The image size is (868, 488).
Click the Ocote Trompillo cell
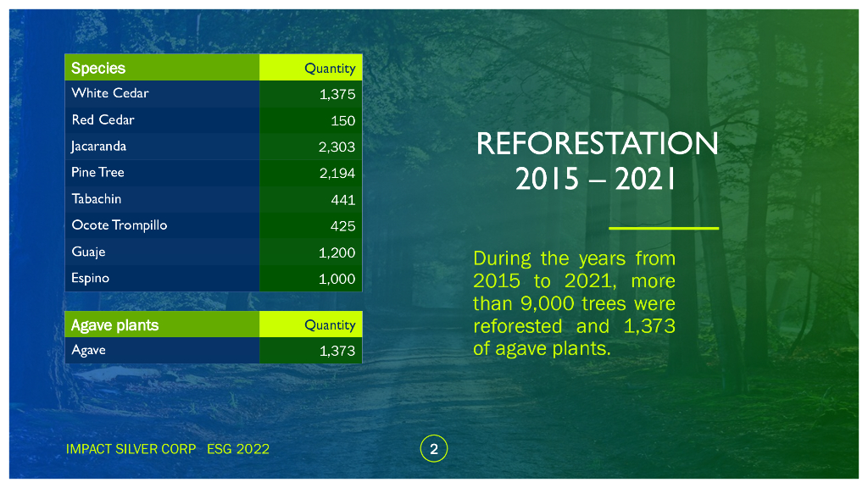(x=162, y=225)
